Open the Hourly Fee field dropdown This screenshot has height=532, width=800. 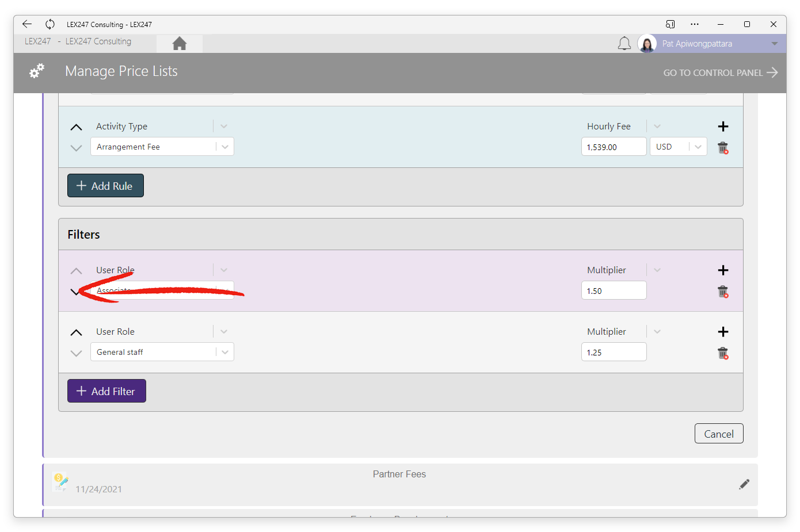pos(657,127)
